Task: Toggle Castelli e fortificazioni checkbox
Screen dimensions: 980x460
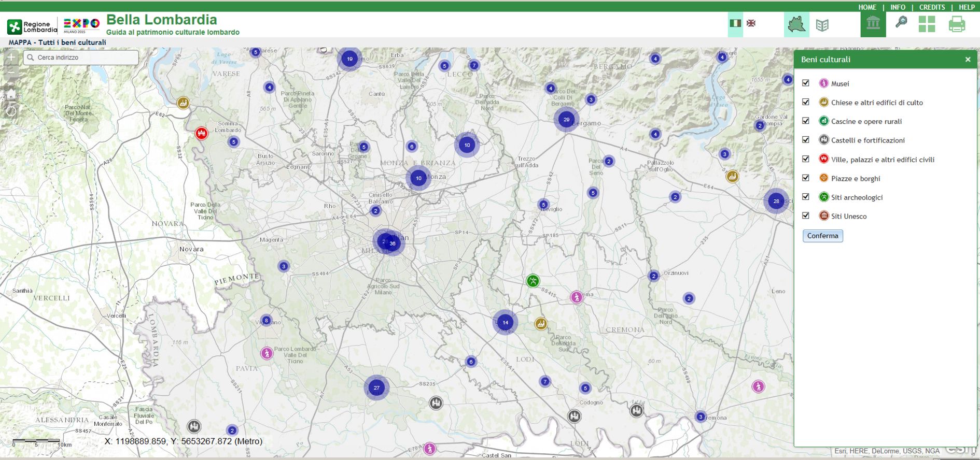Action: (x=806, y=140)
